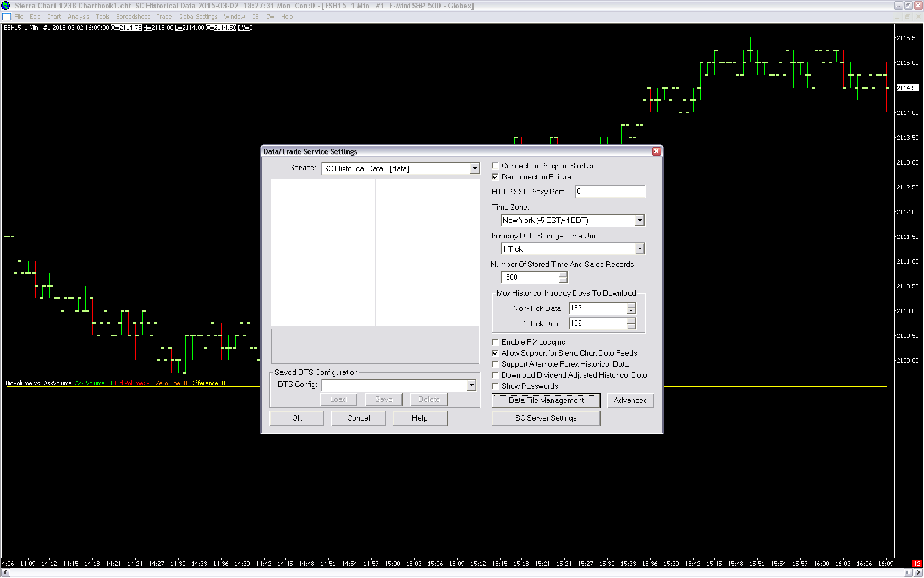924x578 pixels.
Task: Click the chart document icon beside File
Action: [7, 17]
